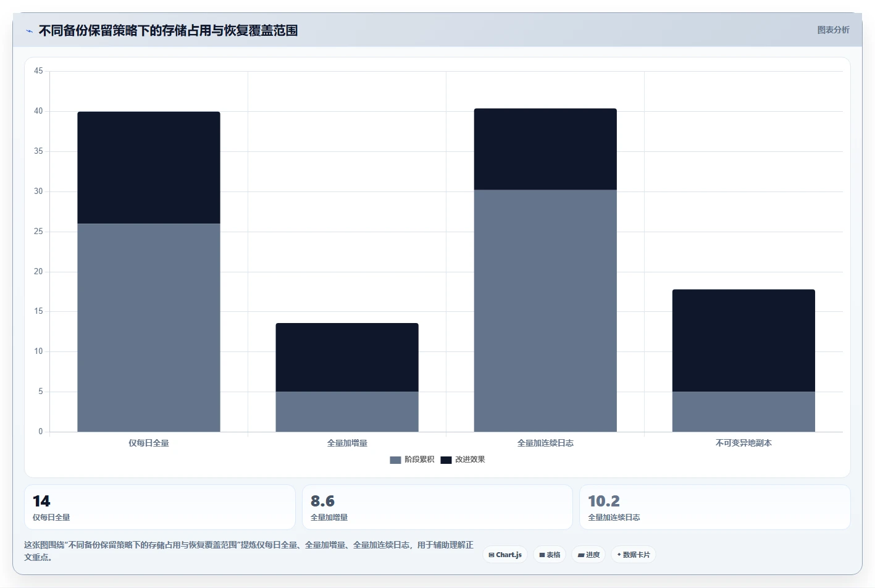Image resolution: width=875 pixels, height=588 pixels.
Task: Click the 仅每日全量 axis label
Action: pyautogui.click(x=149, y=443)
